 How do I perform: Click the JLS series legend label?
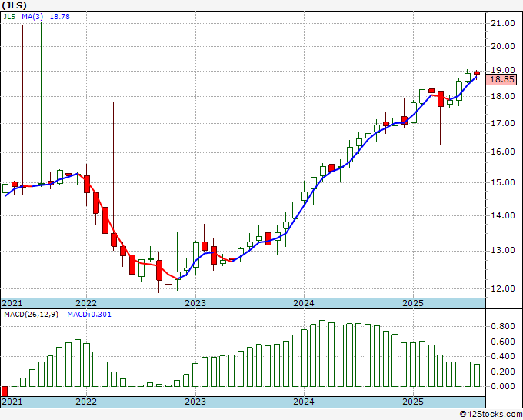9,16
